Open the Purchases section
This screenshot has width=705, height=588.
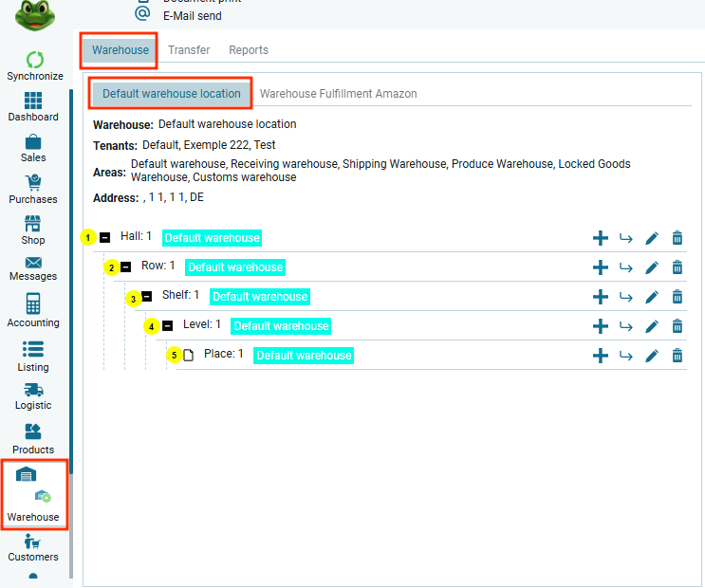33,184
